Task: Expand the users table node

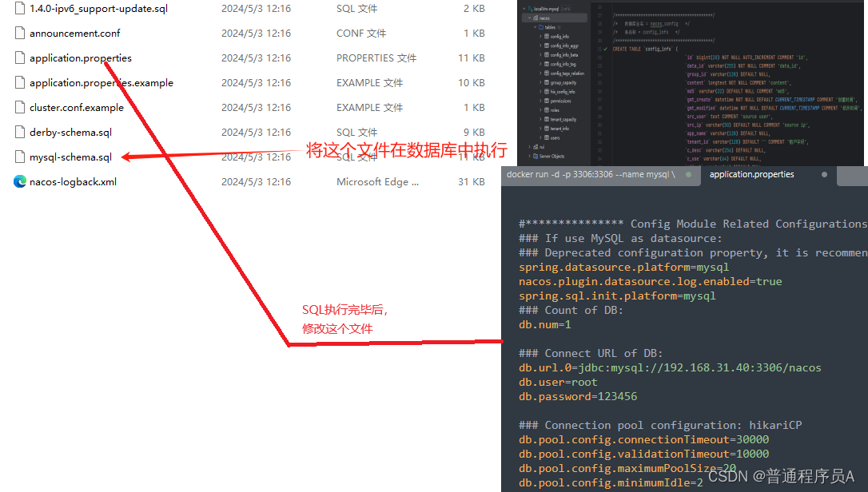Action: (540, 138)
